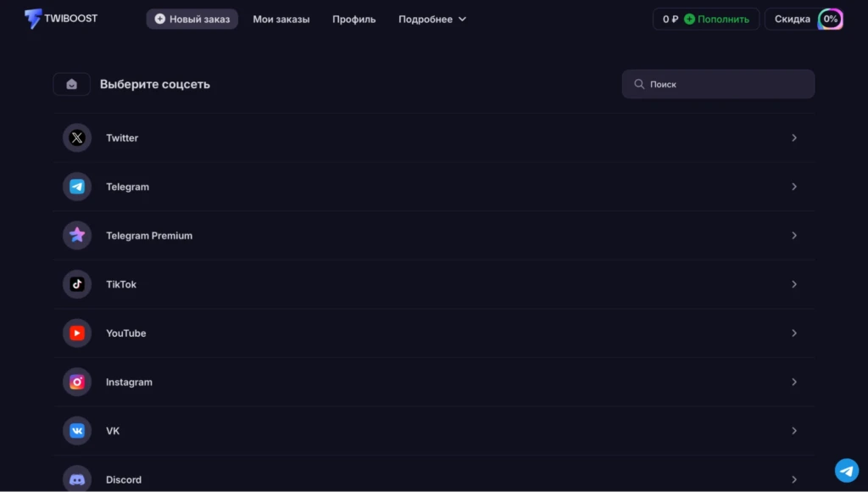The width and height of the screenshot is (868, 492).
Task: Focus the Поиск search field
Action: click(x=718, y=84)
